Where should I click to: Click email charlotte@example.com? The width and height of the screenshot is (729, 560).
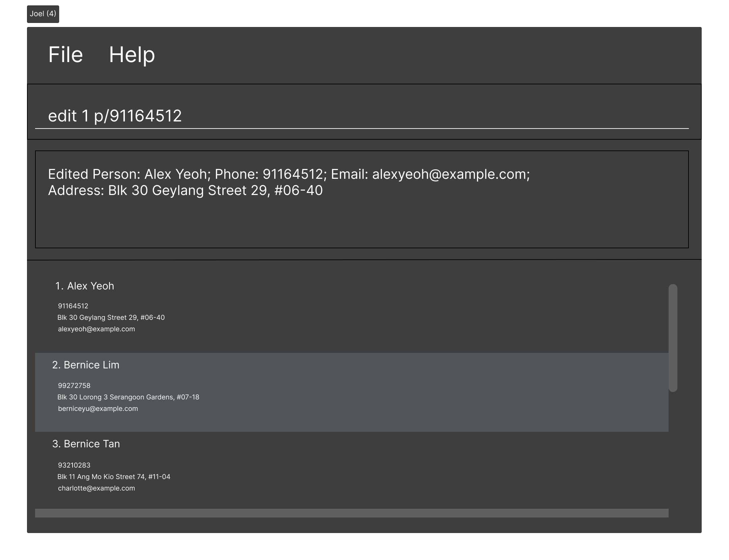pyautogui.click(x=96, y=488)
